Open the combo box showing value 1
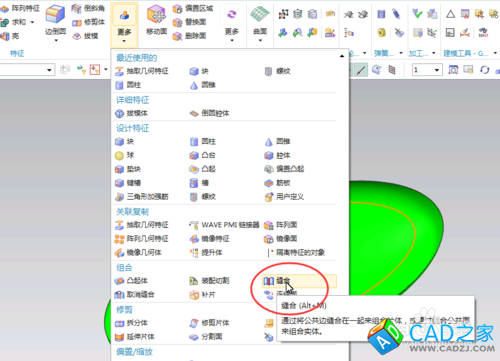The image size is (500, 361). [x=427, y=70]
